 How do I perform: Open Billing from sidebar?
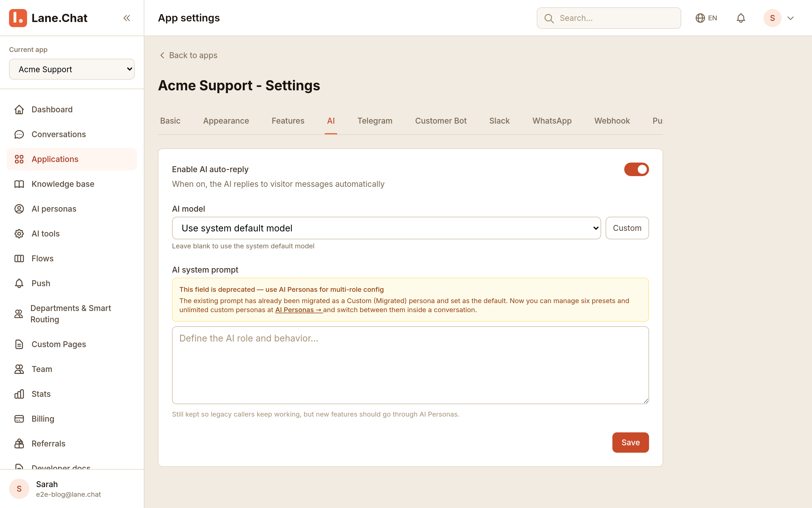coord(72,419)
